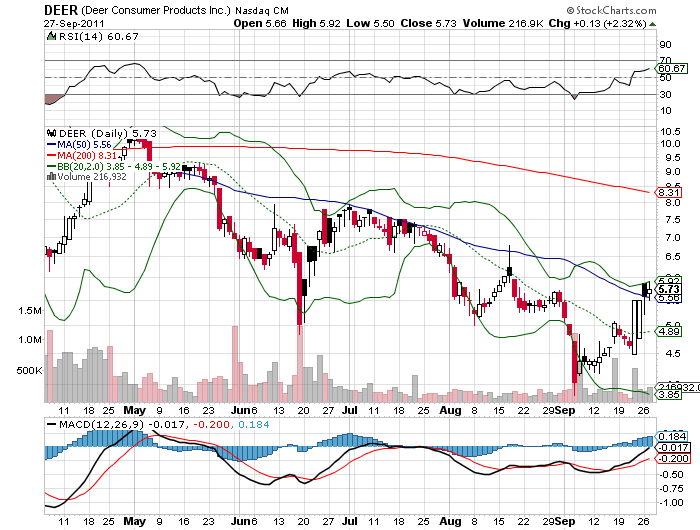Click the MACD histogram 0.184 tag
Screen dimensions: 700x530
pyautogui.click(x=671, y=436)
